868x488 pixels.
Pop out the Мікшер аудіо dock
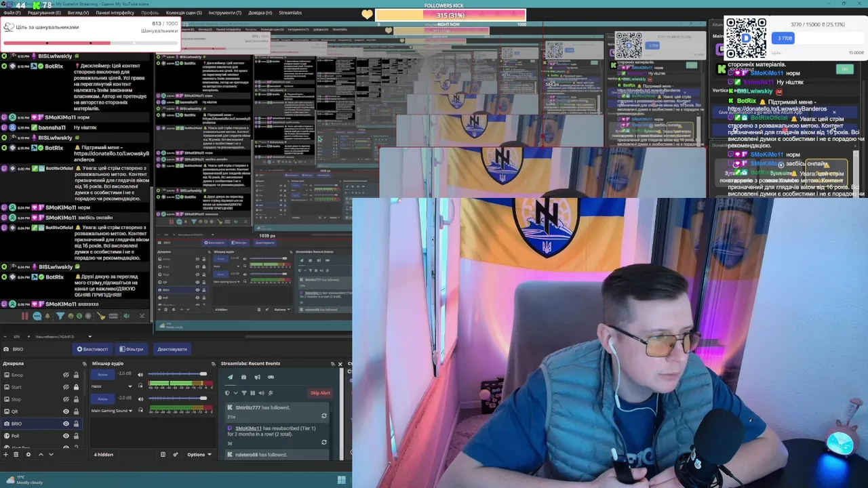(213, 364)
